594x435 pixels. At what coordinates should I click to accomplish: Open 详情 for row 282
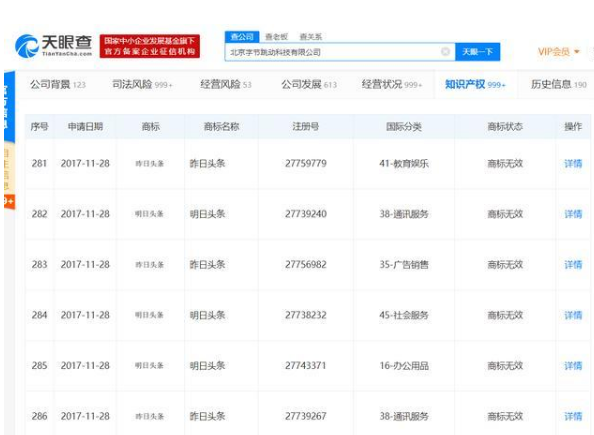click(573, 214)
